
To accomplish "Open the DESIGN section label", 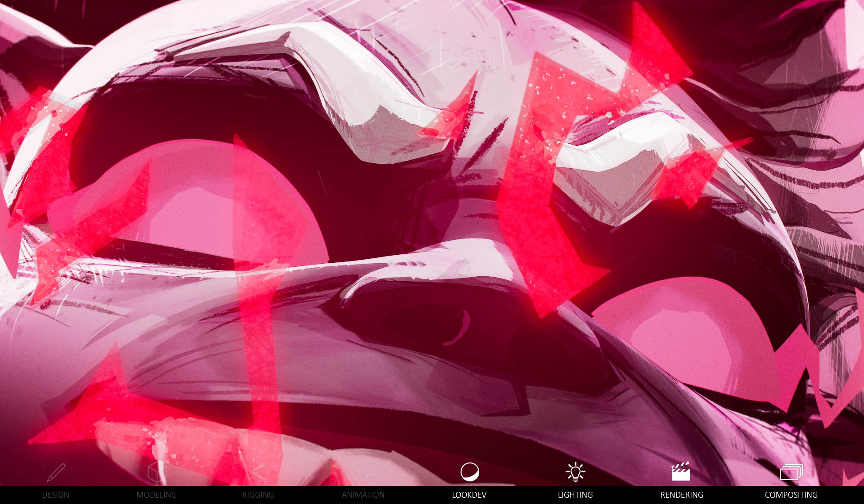I will 56,495.
